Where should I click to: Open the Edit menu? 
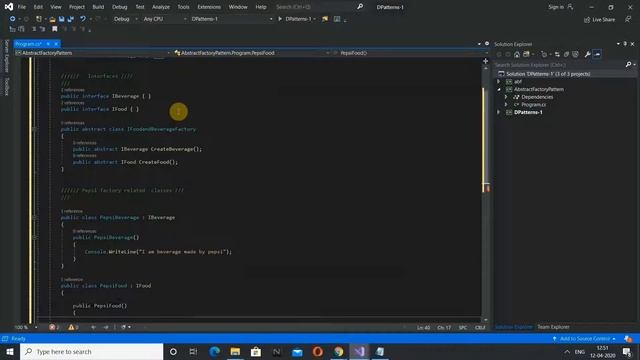38,7
